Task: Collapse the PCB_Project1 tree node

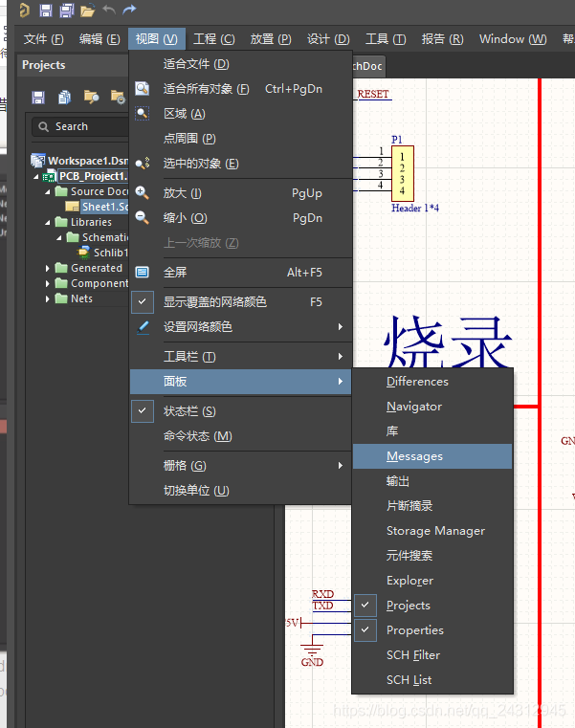Action: (x=36, y=177)
